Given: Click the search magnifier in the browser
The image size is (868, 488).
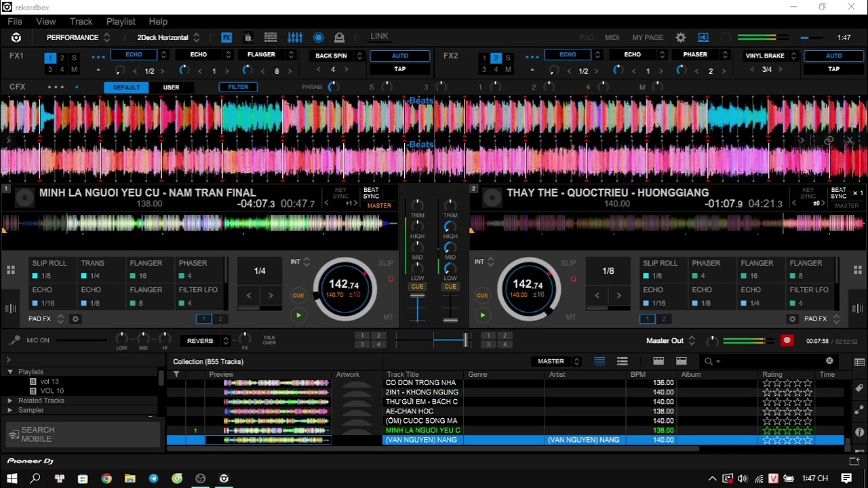Looking at the screenshot, I should click(709, 361).
